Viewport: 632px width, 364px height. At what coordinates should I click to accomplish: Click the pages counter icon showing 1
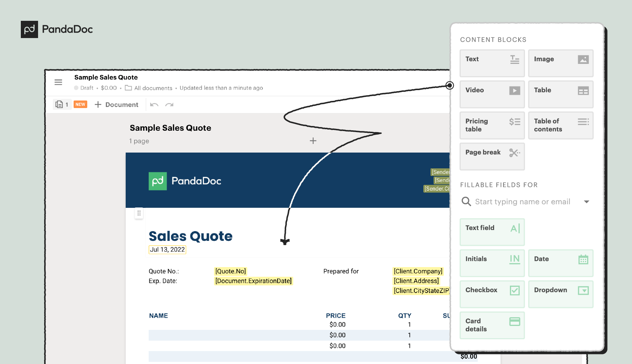click(x=62, y=104)
